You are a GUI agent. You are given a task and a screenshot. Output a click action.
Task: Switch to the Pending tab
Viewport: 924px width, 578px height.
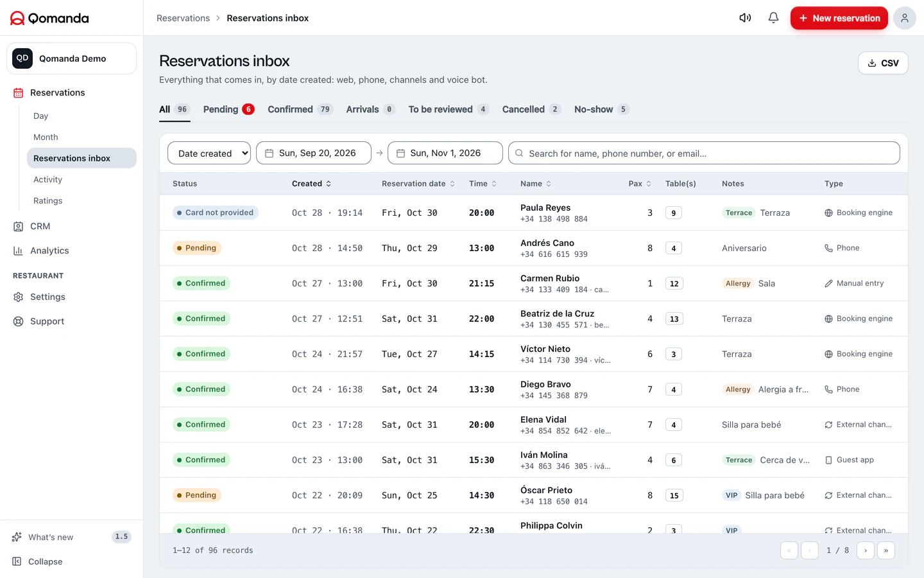[x=228, y=109]
